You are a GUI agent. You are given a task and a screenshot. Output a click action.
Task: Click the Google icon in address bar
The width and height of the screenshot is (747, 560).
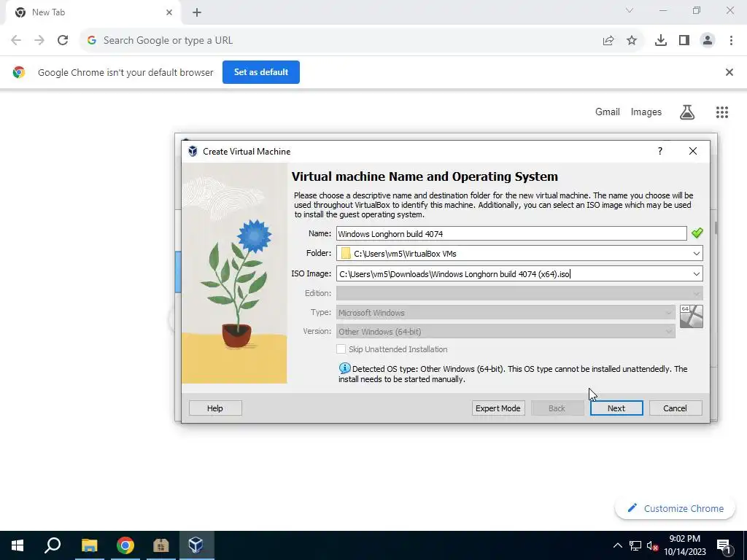(x=92, y=41)
